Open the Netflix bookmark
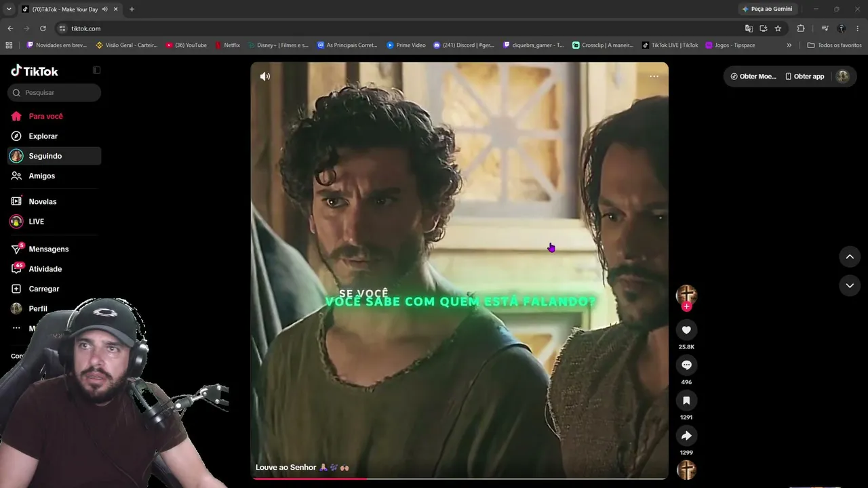The image size is (868, 488). coord(227,45)
